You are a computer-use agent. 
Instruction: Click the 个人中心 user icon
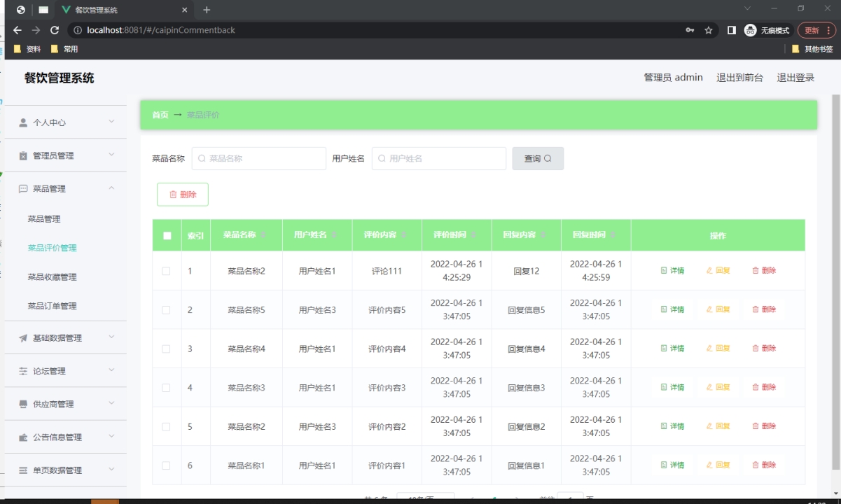tap(23, 122)
